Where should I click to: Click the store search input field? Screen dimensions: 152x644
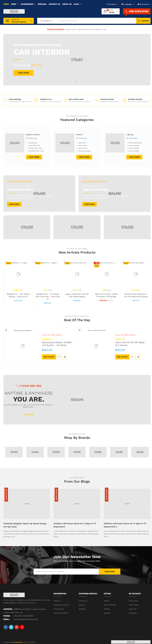tap(96, 21)
